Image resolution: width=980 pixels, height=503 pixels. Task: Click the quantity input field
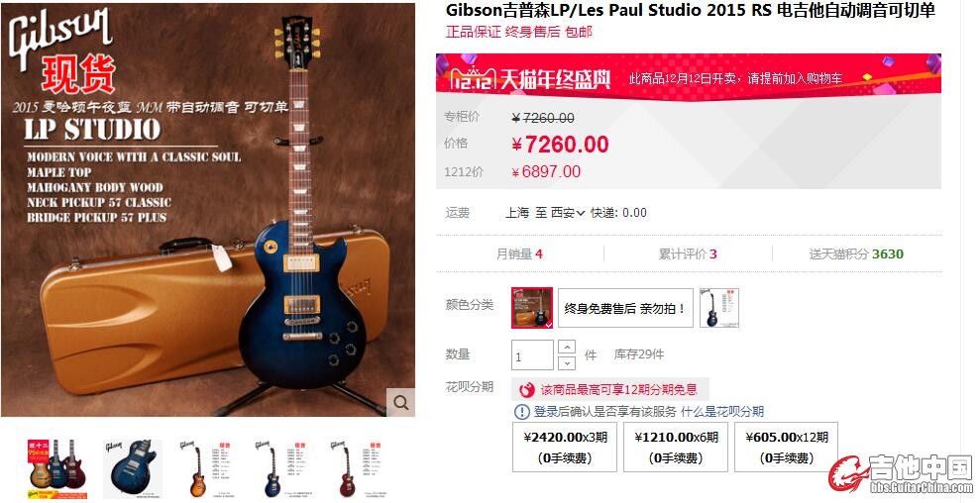click(532, 354)
